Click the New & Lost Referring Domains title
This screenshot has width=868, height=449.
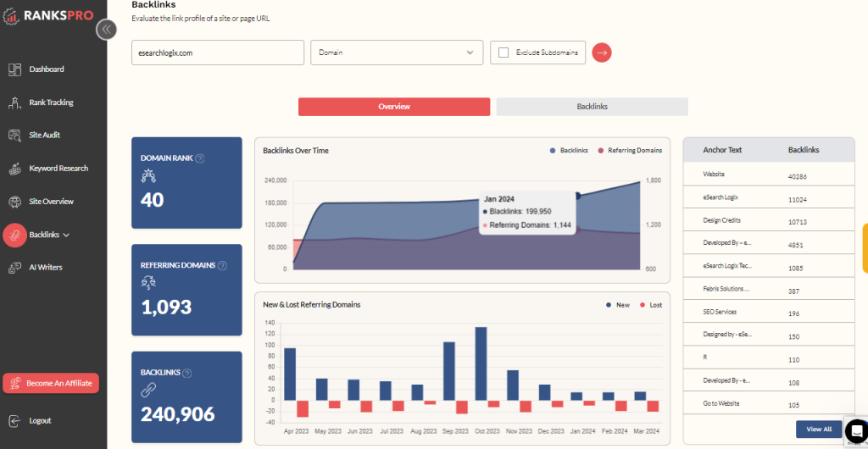click(312, 305)
